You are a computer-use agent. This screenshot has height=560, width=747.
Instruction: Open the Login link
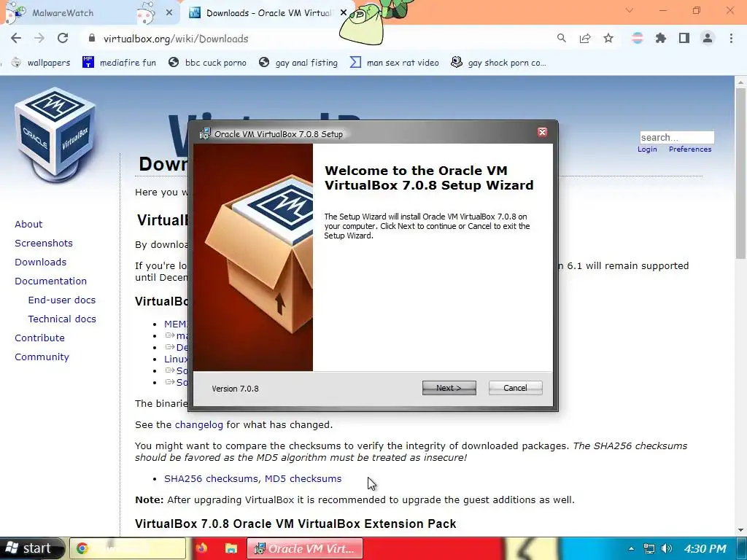pyautogui.click(x=647, y=149)
